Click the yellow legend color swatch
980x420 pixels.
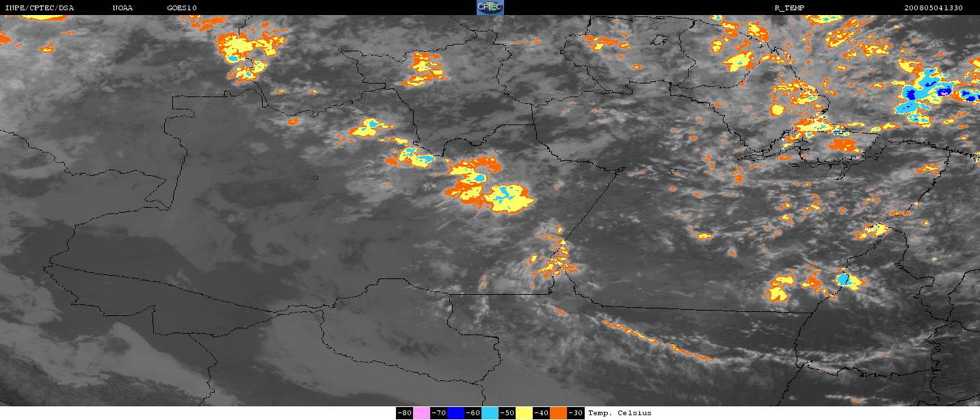click(x=524, y=413)
